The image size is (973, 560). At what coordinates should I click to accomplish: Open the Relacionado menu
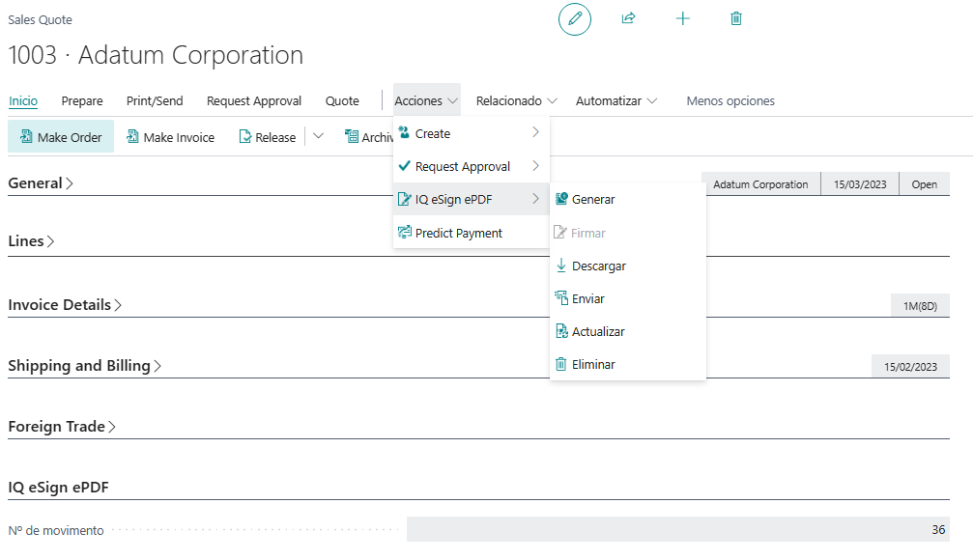pos(515,100)
